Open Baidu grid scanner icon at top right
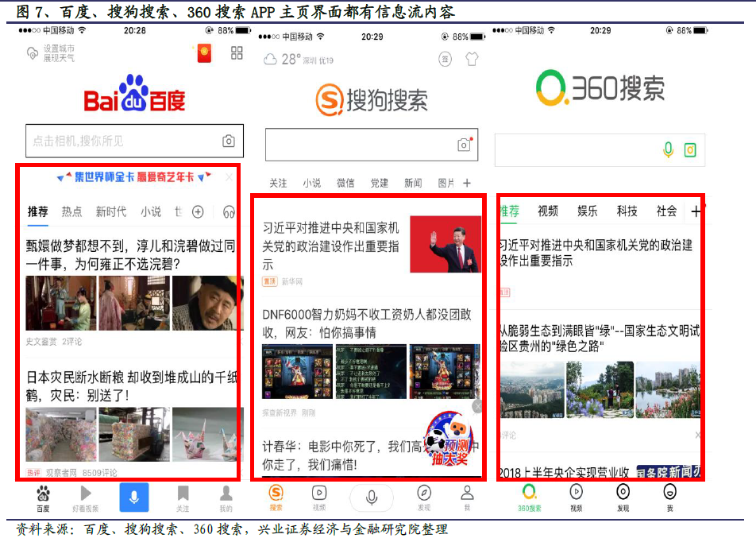Image resolution: width=756 pixels, height=542 pixels. 237,53
